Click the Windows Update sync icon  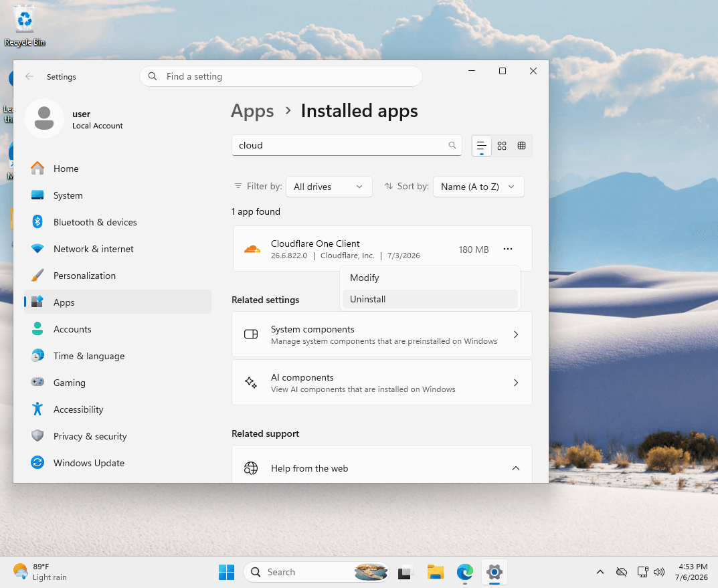pyautogui.click(x=37, y=463)
